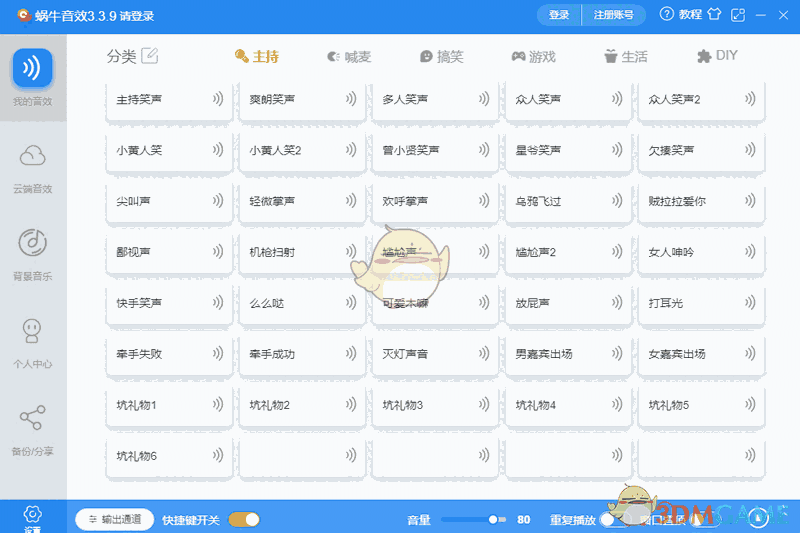Open the skin shirt icon in title bar
Screen dimensions: 800x533
(714, 14)
